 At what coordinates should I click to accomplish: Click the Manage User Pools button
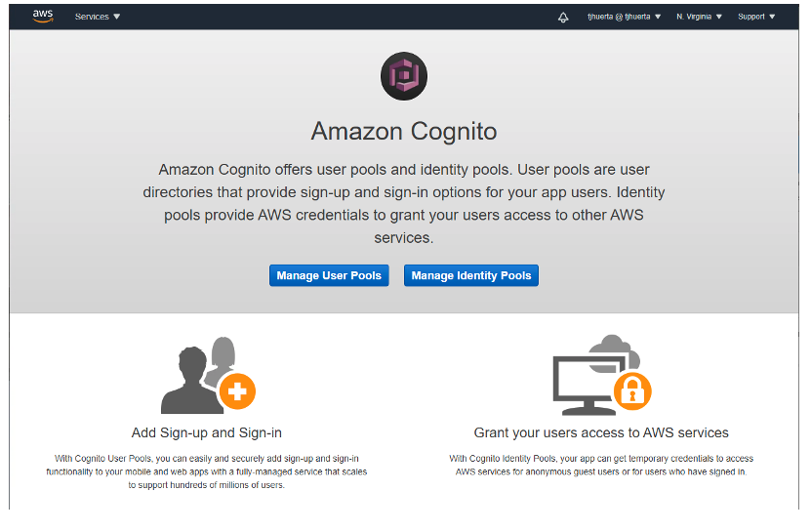329,275
